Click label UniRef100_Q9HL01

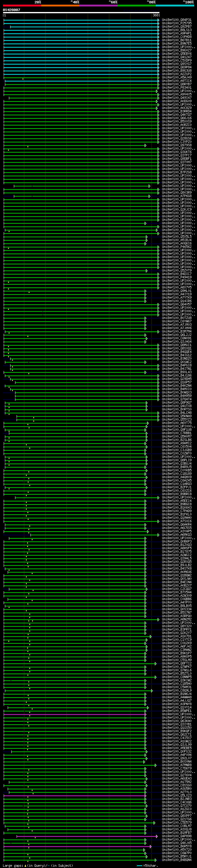[177, 291]
